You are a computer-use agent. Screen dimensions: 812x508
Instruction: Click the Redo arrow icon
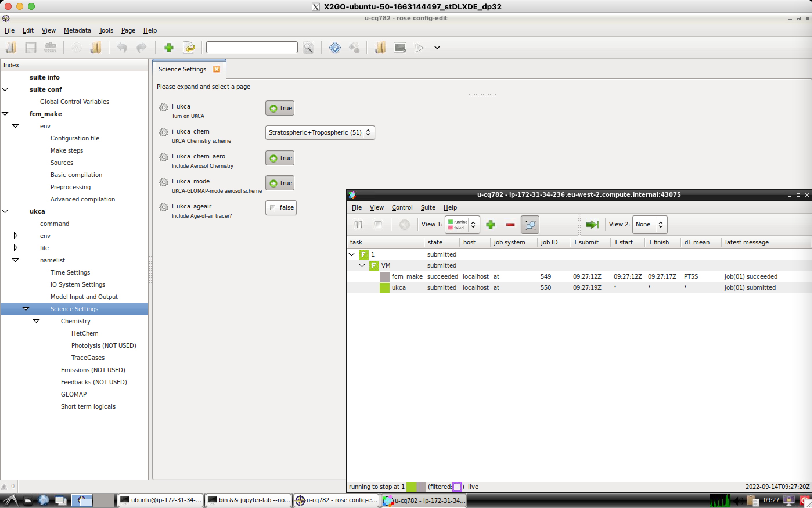(x=141, y=48)
